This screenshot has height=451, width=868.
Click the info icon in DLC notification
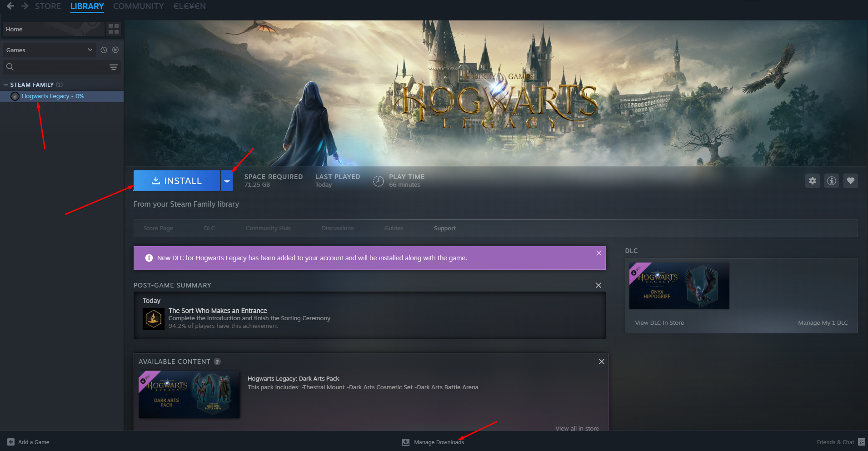149,258
